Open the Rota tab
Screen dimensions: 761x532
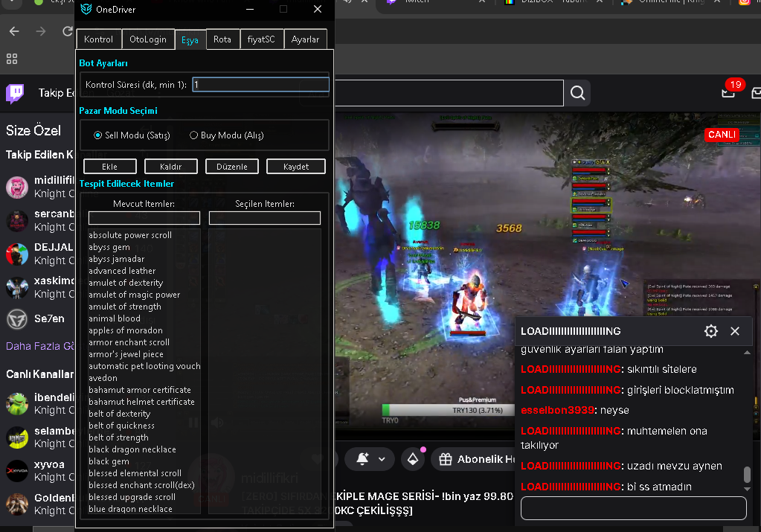pos(222,39)
